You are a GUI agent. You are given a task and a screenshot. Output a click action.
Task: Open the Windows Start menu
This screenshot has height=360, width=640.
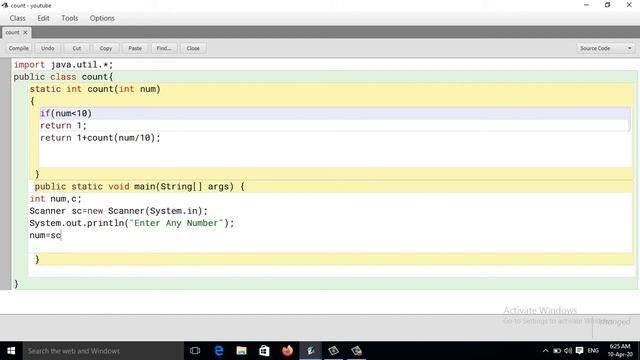point(11,351)
